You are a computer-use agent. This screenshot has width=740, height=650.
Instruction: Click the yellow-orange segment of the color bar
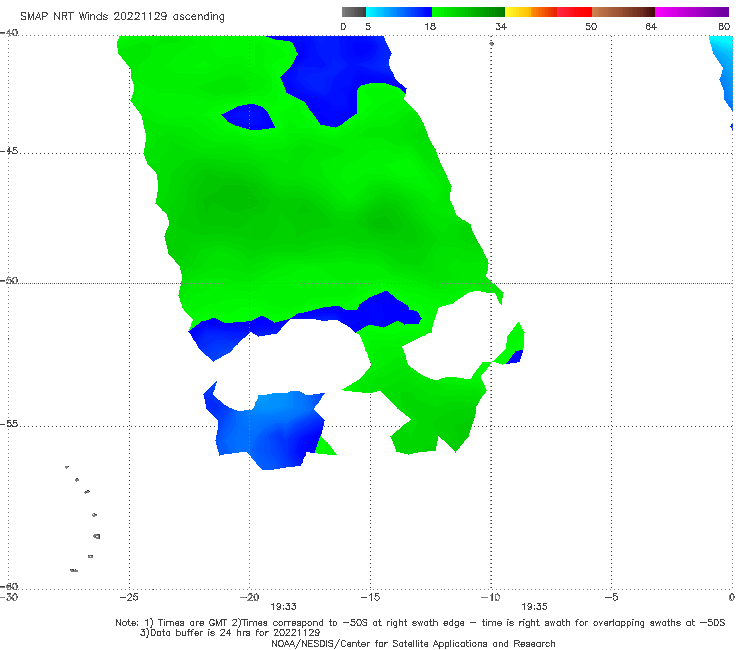point(531,12)
